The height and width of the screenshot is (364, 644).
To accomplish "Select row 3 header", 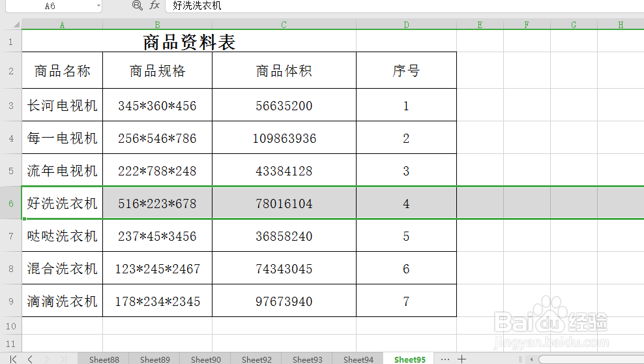I will [x=10, y=105].
